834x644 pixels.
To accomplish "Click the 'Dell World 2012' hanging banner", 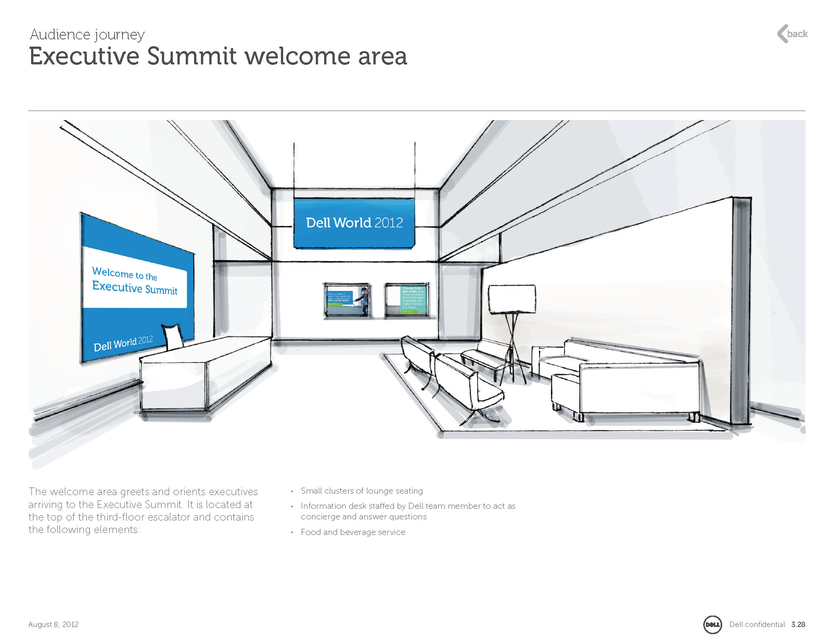I will 354,223.
